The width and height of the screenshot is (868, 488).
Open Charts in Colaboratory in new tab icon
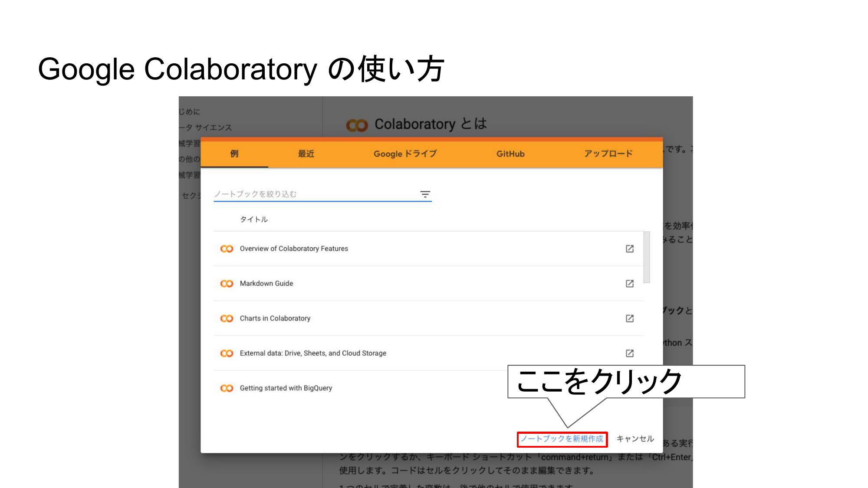[x=630, y=318]
